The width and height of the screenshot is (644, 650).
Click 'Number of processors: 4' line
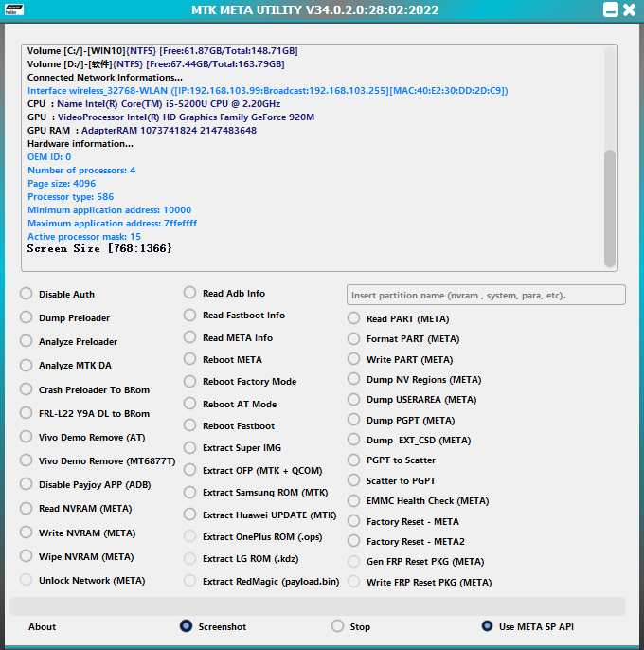click(81, 170)
